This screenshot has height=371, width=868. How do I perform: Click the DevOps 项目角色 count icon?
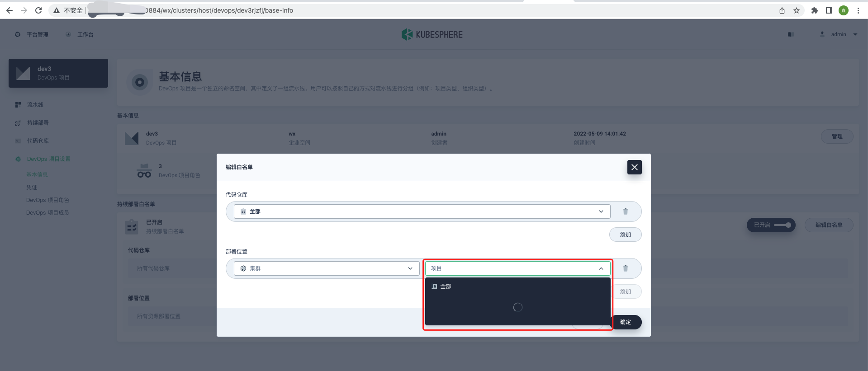pos(144,171)
